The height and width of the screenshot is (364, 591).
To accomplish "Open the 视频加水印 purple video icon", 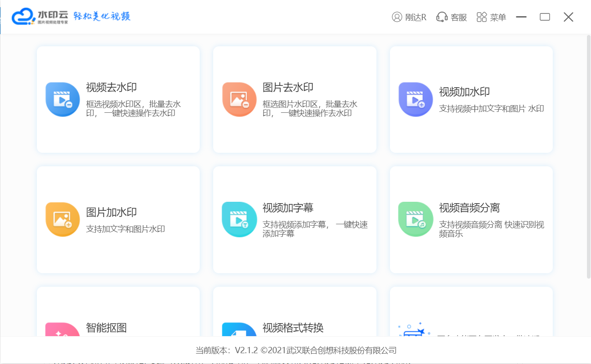I will pyautogui.click(x=416, y=99).
